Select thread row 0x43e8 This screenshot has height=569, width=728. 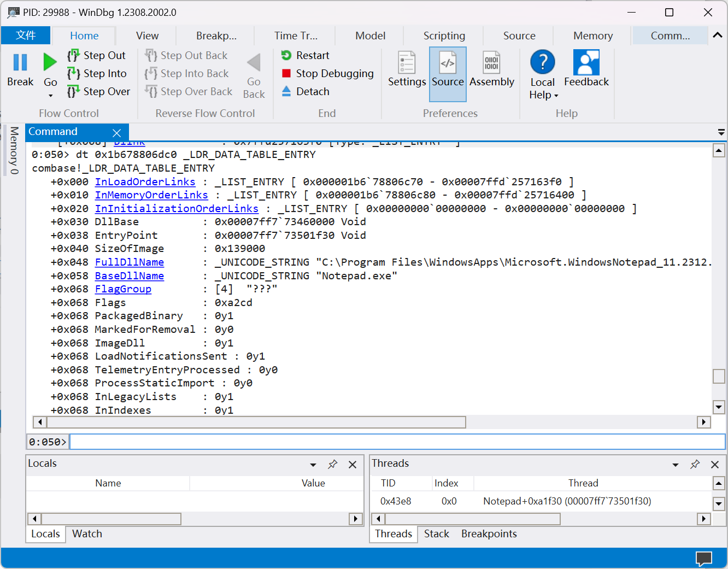(x=541, y=501)
